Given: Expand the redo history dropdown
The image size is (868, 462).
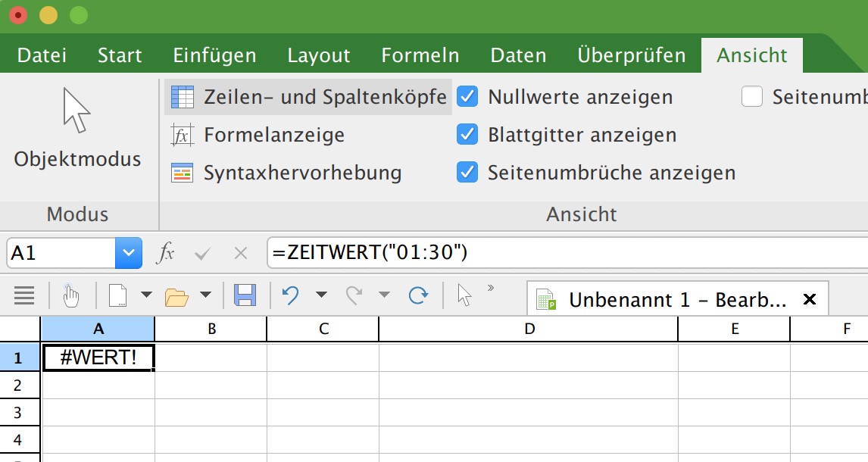Looking at the screenshot, I should tap(384, 295).
